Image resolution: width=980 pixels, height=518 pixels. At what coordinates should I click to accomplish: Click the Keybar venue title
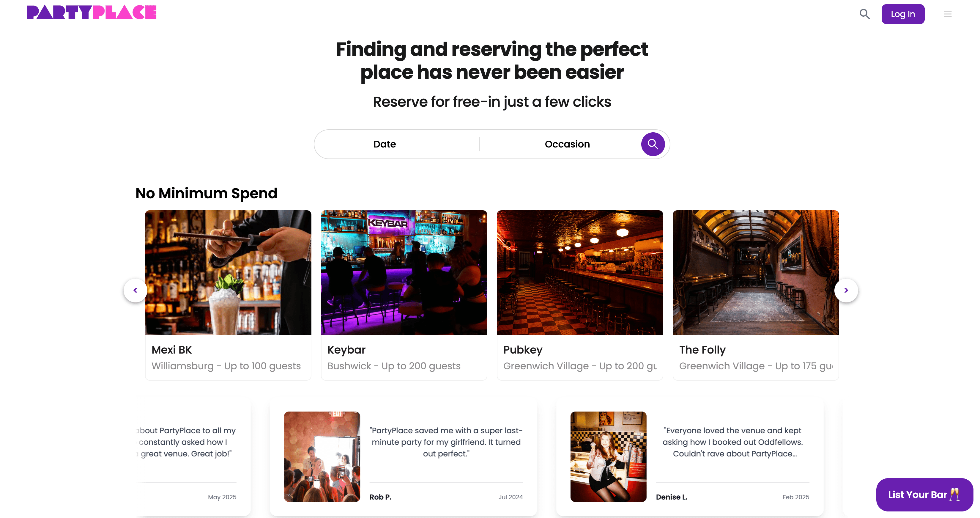(346, 350)
